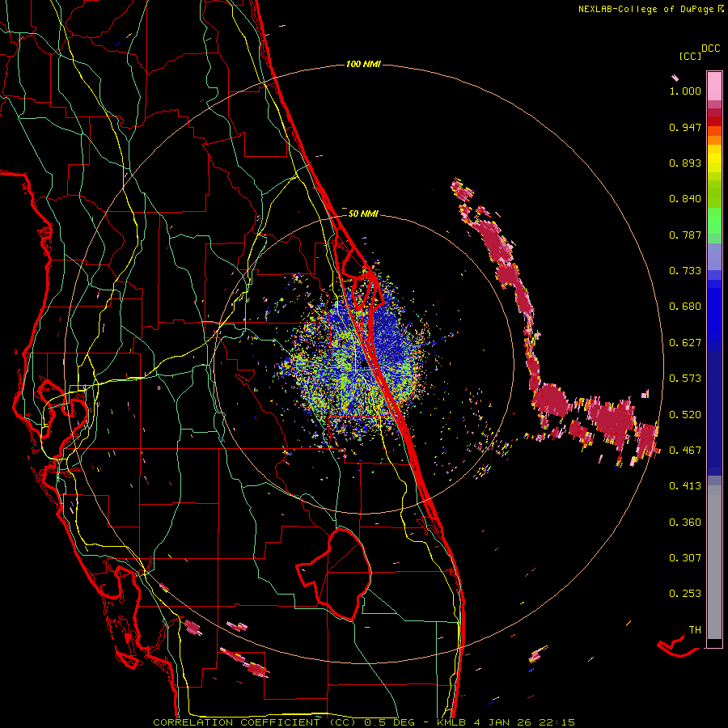Select the 0.253 value on the scale

pos(685,594)
